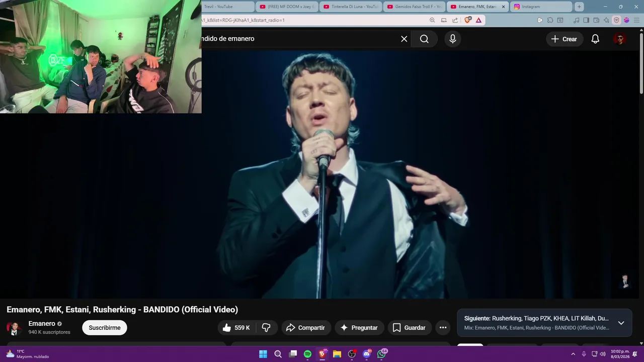Open the Emanero channel name link
This screenshot has width=644, height=362.
tap(42, 324)
